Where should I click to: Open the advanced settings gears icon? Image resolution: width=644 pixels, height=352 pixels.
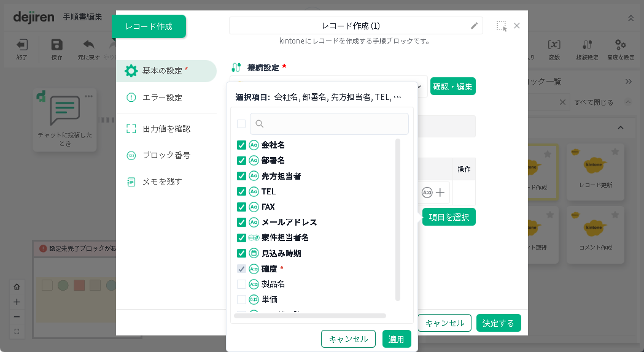pyautogui.click(x=620, y=45)
